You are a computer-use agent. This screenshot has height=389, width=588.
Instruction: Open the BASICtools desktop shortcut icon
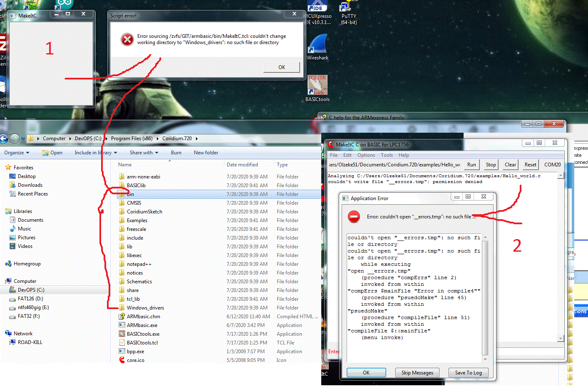(318, 87)
